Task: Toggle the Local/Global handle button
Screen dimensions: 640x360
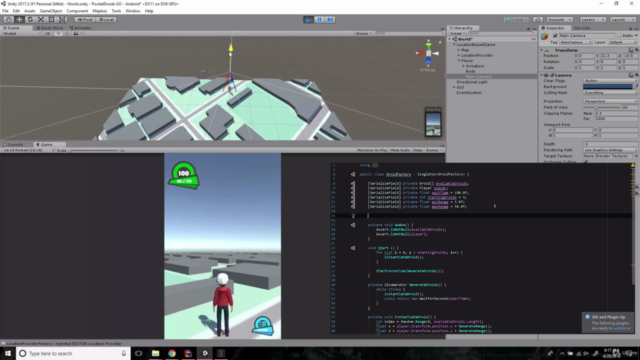Action: 106,20
